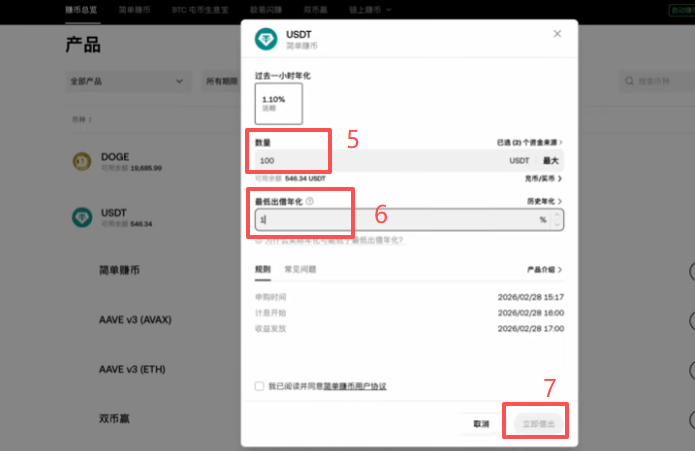695x451 pixels.
Task: Click the help icon next to 最低出借年化
Action: click(x=309, y=201)
